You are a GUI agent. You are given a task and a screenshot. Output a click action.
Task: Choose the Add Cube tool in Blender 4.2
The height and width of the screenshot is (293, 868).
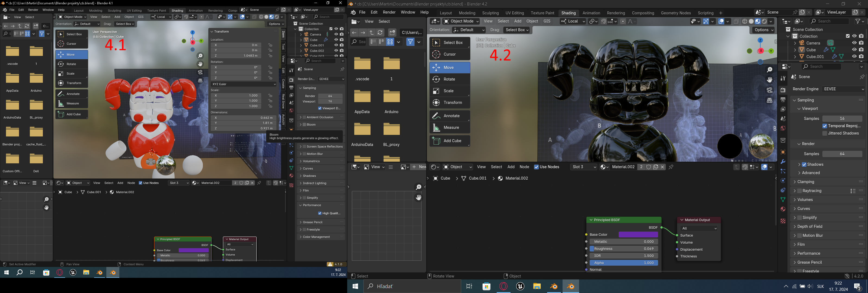click(x=449, y=141)
